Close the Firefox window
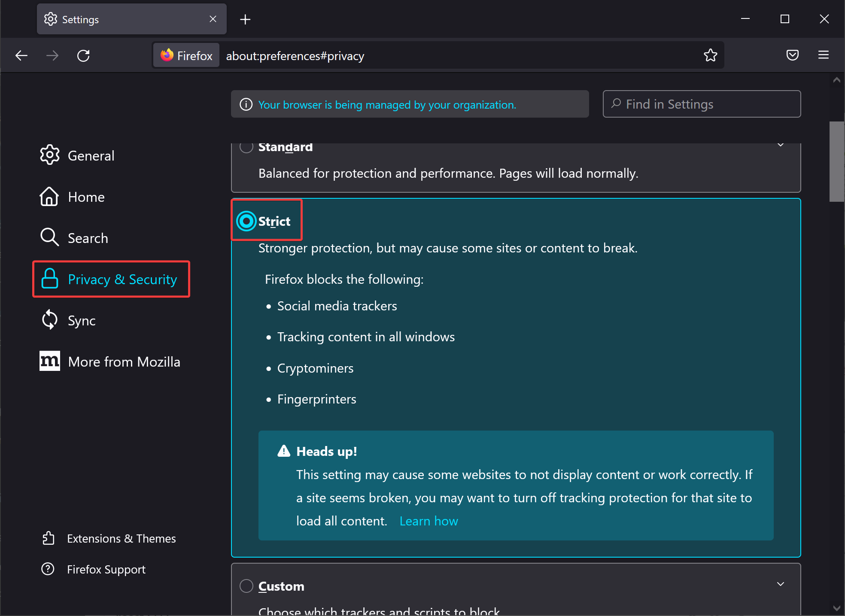The width and height of the screenshot is (845, 616). coord(824,19)
